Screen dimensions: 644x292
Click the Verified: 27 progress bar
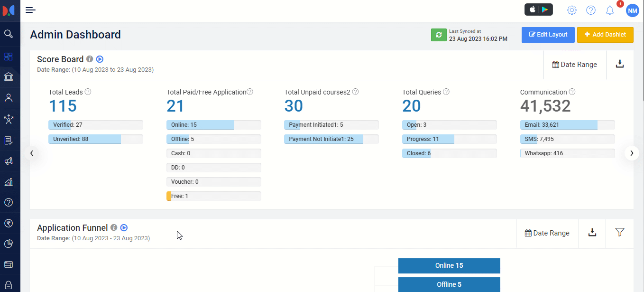click(96, 125)
